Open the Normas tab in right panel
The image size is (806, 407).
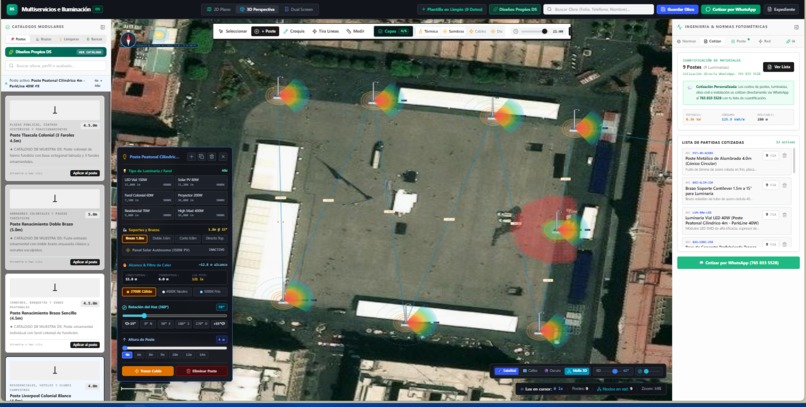[686, 41]
